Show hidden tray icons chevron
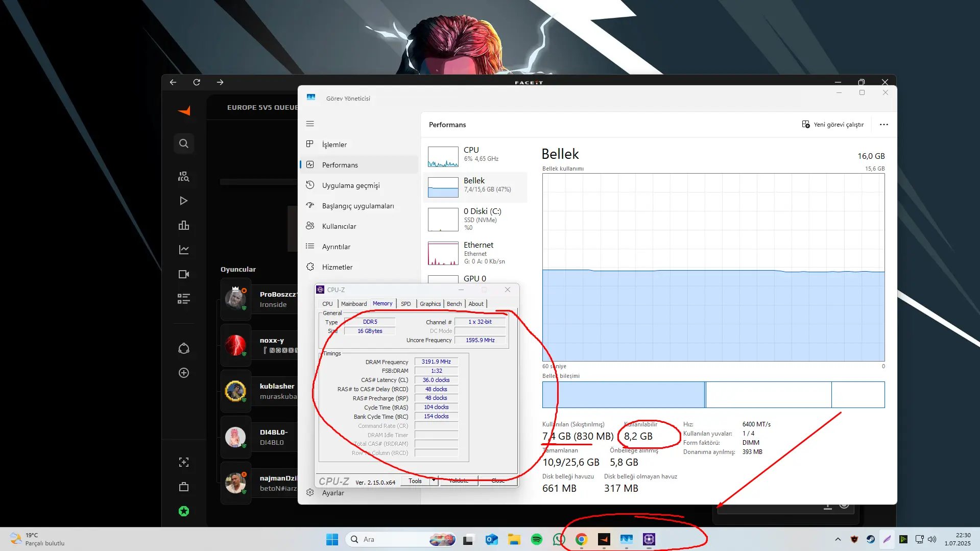This screenshot has height=551, width=980. point(838,539)
